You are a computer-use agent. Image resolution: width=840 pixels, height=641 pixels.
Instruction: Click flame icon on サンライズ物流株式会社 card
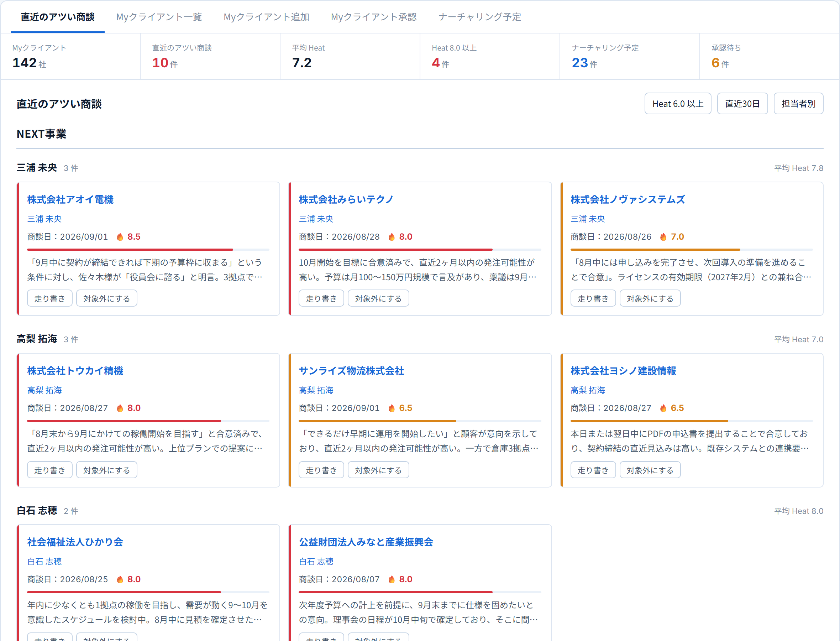(392, 408)
